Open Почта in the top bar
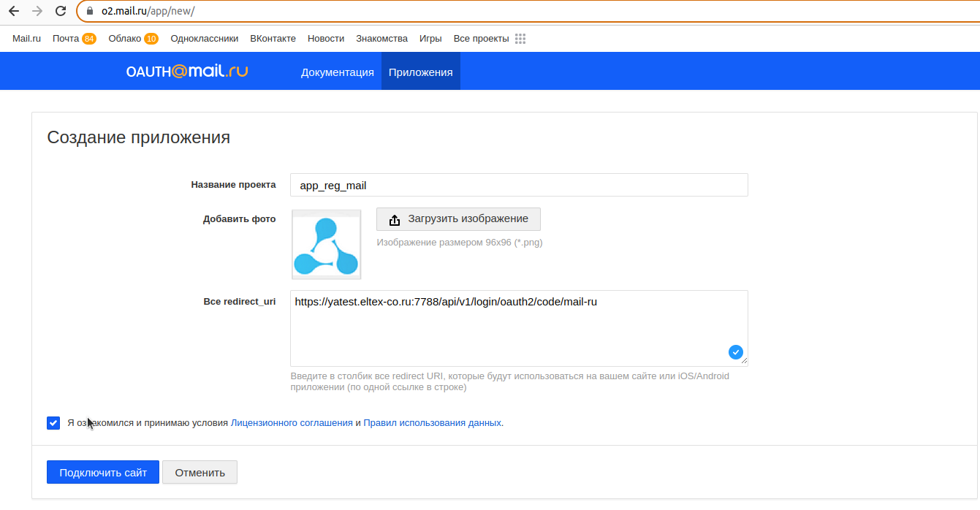 pyautogui.click(x=66, y=39)
